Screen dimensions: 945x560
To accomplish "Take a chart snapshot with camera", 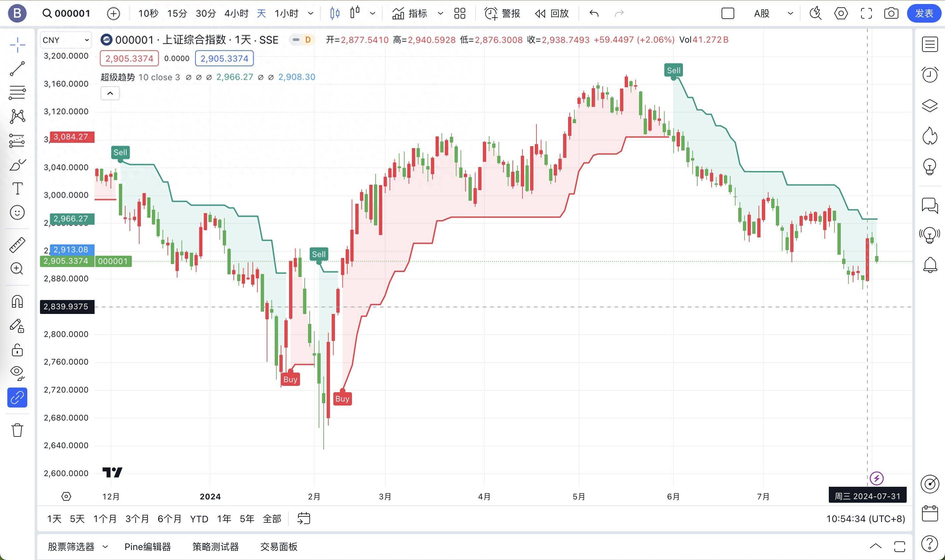I will click(891, 14).
